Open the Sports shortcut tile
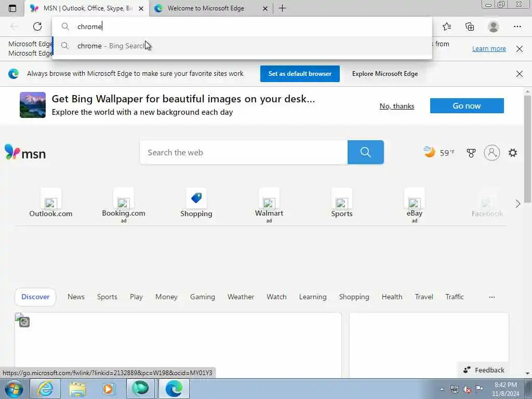Viewport: 532px width, 399px height. pyautogui.click(x=342, y=204)
